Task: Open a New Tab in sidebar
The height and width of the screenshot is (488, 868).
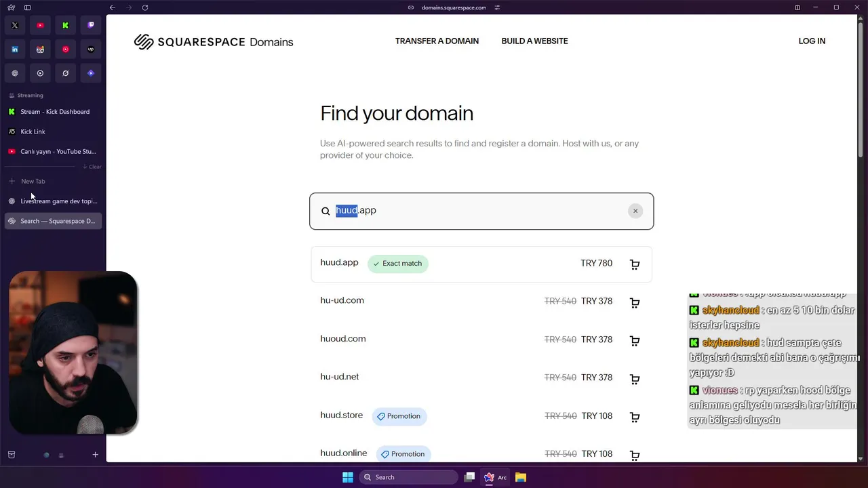Action: (x=54, y=181)
